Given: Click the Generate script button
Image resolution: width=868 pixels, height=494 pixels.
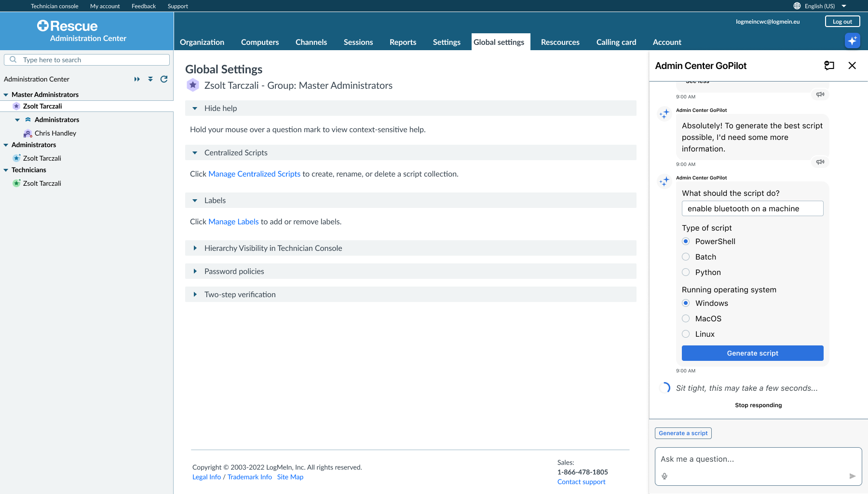Looking at the screenshot, I should click(752, 353).
